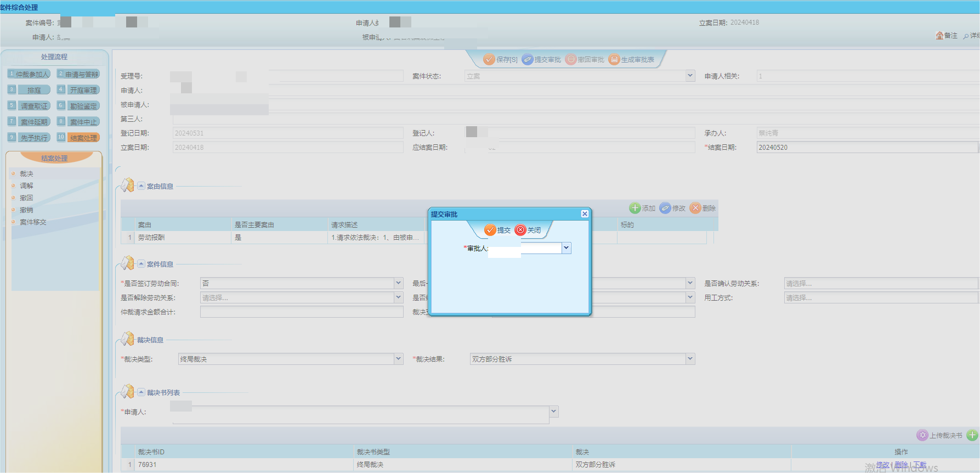Click the 上传裁决书 icon
Image resolution: width=980 pixels, height=473 pixels.
click(x=922, y=435)
